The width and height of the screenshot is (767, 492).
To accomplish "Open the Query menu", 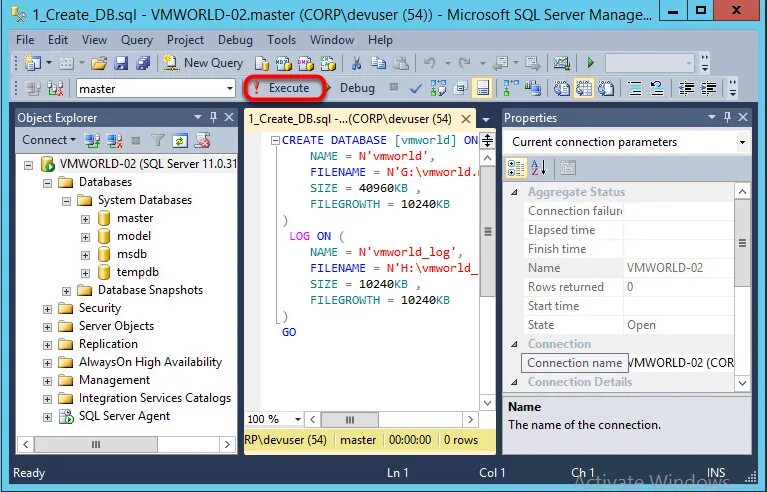I will (x=136, y=40).
